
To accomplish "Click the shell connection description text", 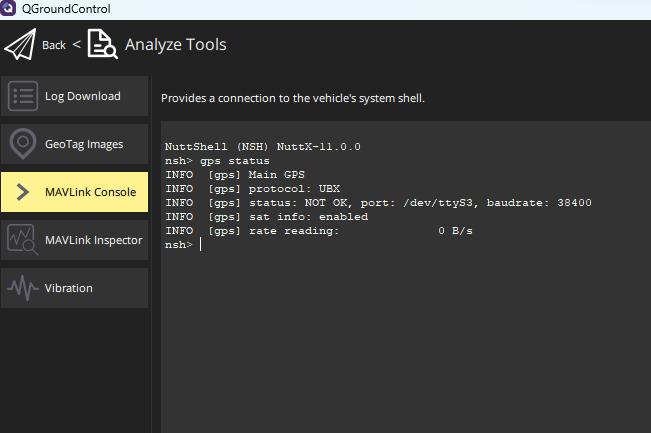I will pos(293,98).
